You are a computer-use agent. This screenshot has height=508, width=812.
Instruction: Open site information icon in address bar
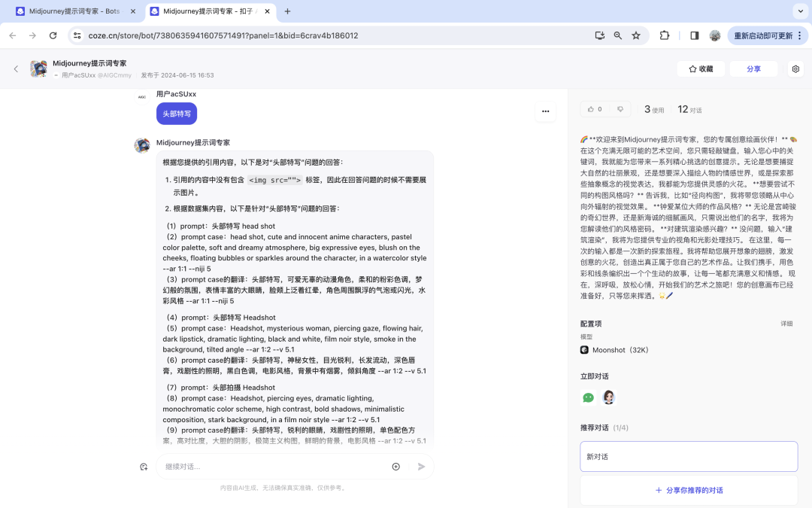(77, 35)
